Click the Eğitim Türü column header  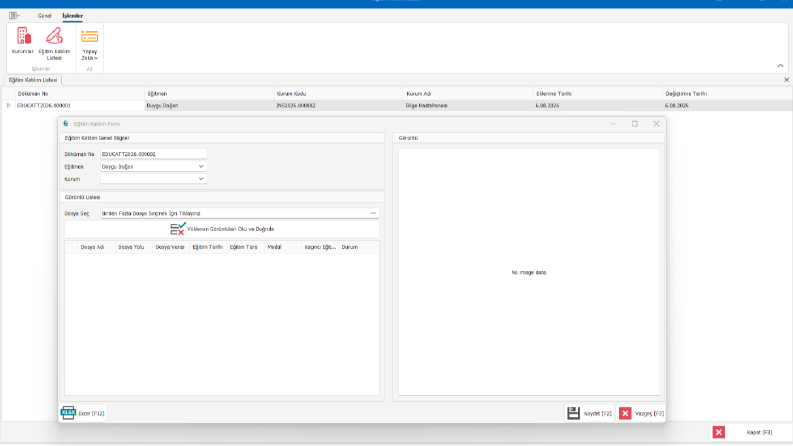point(245,247)
